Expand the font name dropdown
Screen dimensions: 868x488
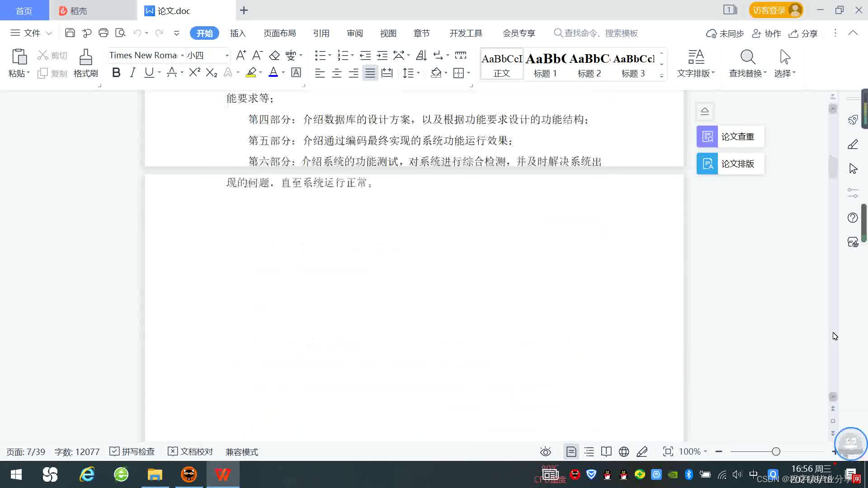(x=182, y=56)
